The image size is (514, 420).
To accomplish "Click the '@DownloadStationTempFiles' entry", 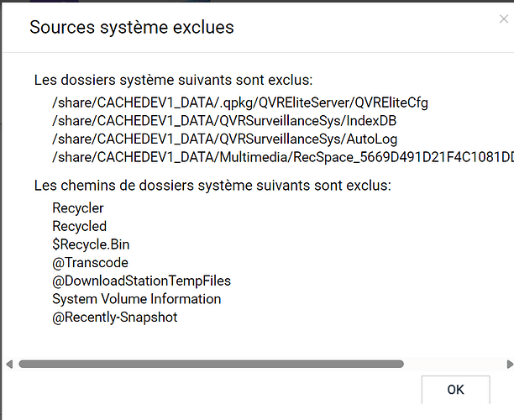I will (x=141, y=281).
